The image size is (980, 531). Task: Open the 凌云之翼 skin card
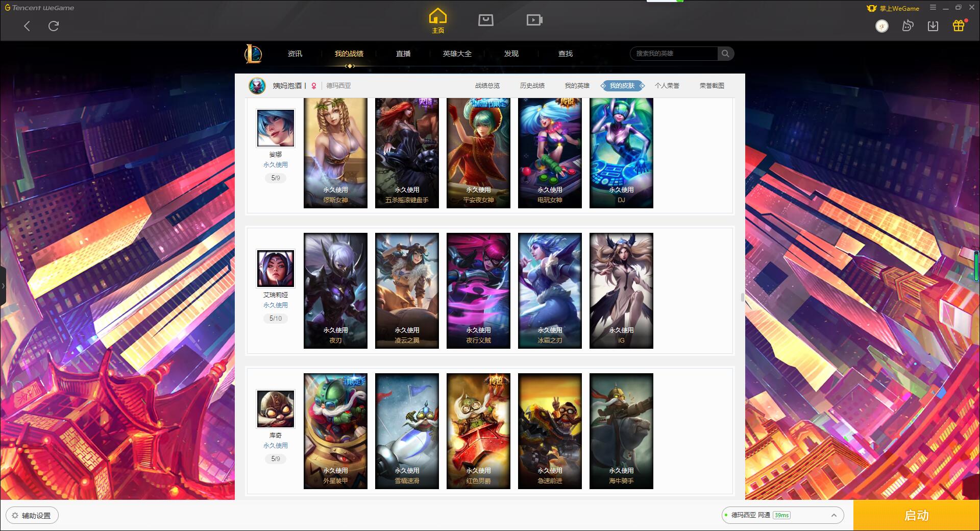(x=407, y=291)
